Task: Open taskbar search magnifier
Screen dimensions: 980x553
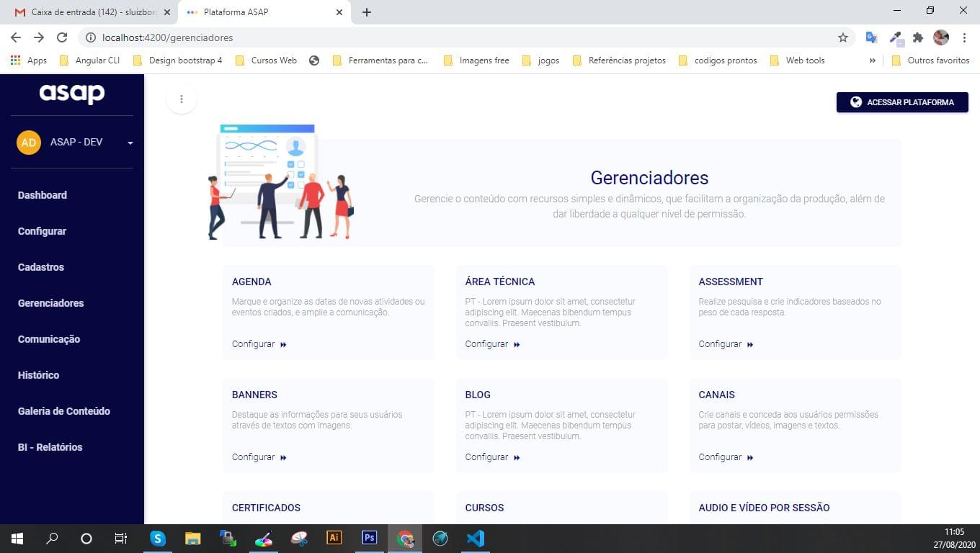Action: [x=52, y=539]
